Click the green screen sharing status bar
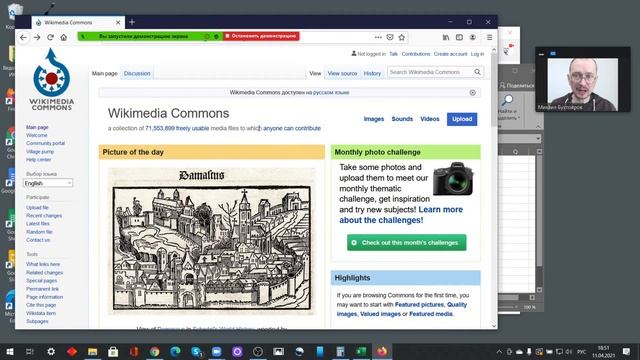Image resolution: width=640 pixels, height=360 pixels. (x=150, y=36)
